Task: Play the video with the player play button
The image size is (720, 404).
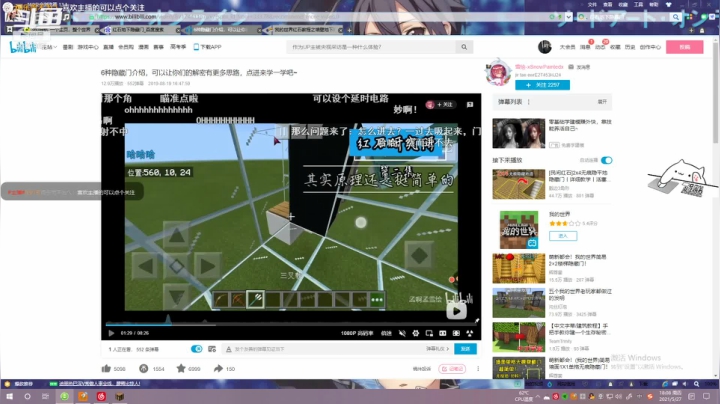Action: (111, 333)
